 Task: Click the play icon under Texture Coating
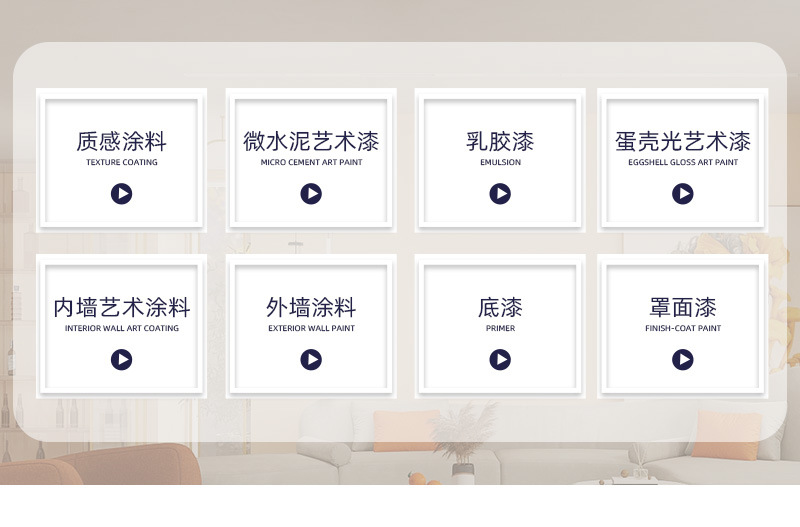pyautogui.click(x=121, y=194)
